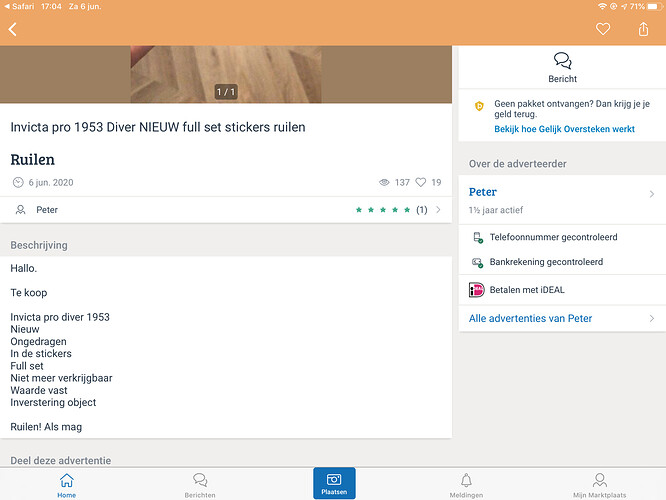This screenshot has height=500, width=666.
Task: Select Betalen met iDEAL text
Action: (527, 290)
